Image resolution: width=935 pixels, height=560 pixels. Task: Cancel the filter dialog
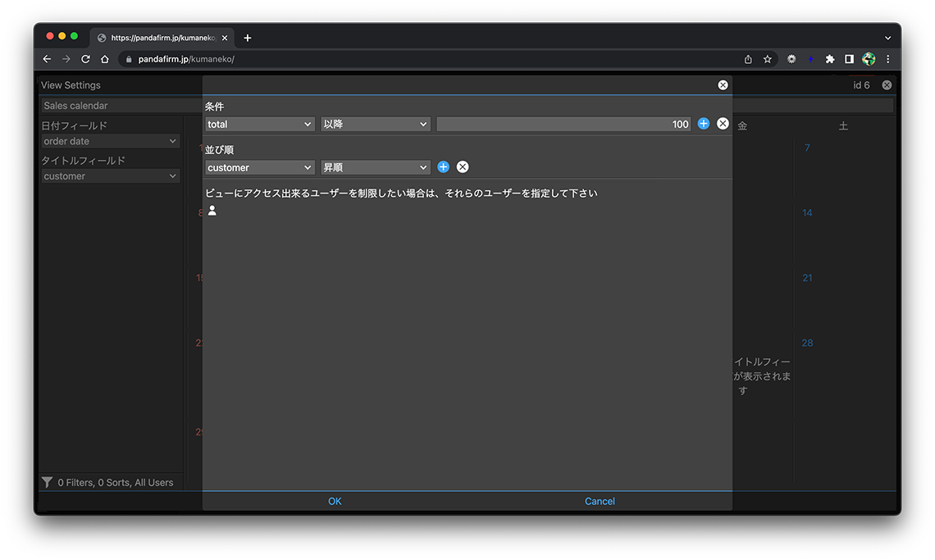tap(600, 501)
